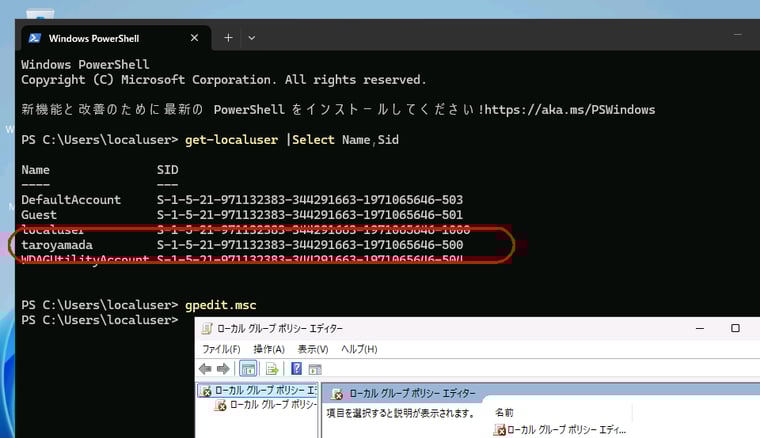The width and height of the screenshot is (760, 438).
Task: Click the Guest name in terminal output
Action: (x=39, y=215)
